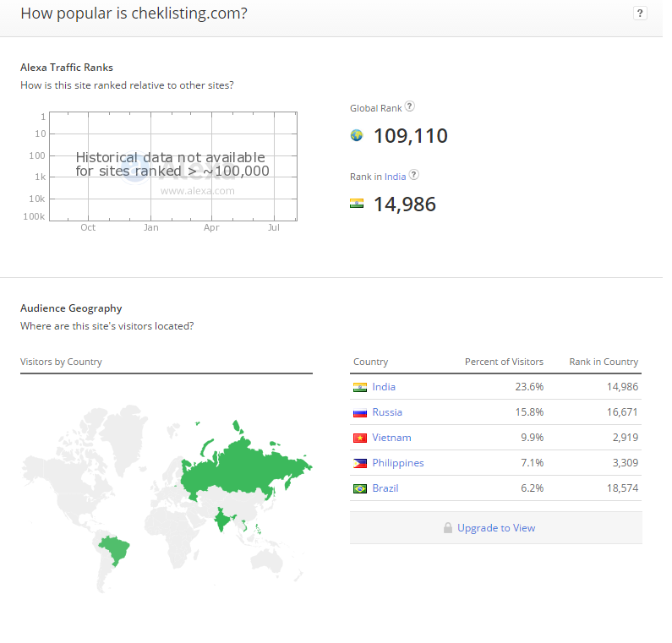
Task: Click the Rank in India help icon
Action: tap(413, 175)
